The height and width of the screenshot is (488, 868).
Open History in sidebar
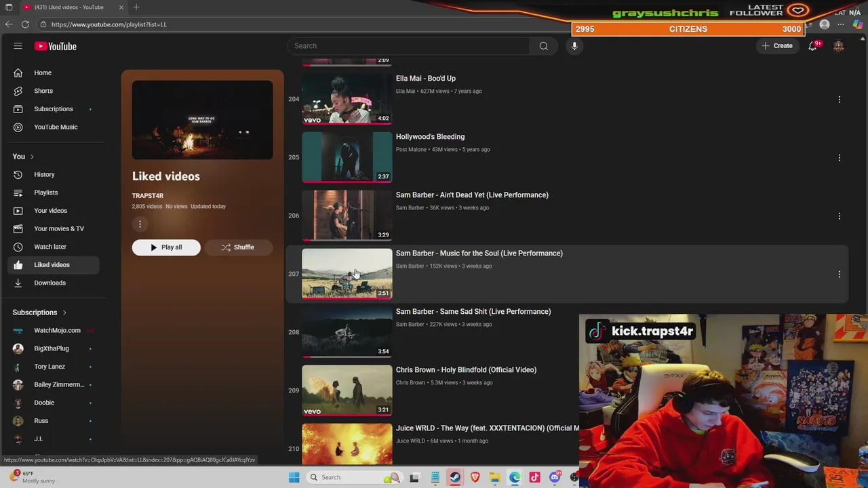tap(54, 175)
